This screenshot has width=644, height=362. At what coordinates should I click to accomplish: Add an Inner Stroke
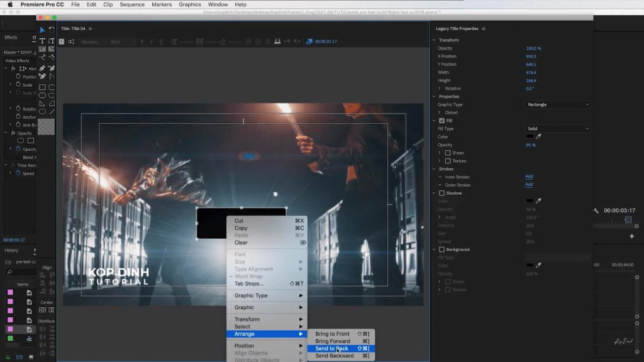tap(529, 177)
